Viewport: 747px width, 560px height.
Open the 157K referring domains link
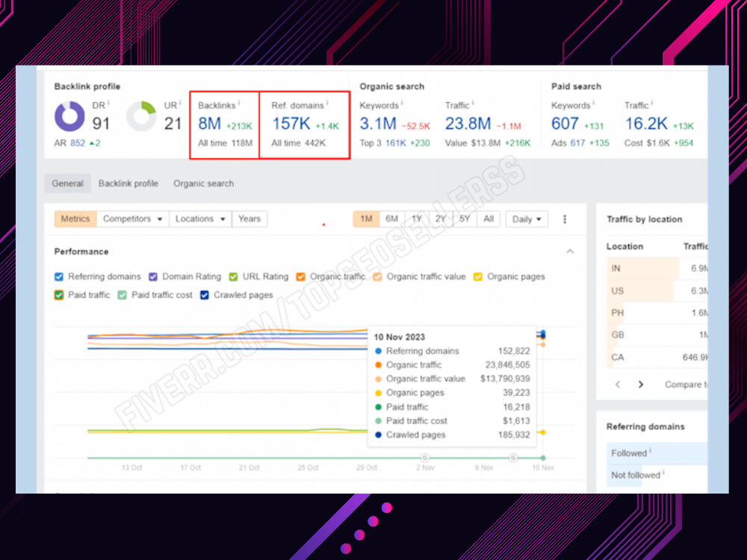[x=291, y=124]
